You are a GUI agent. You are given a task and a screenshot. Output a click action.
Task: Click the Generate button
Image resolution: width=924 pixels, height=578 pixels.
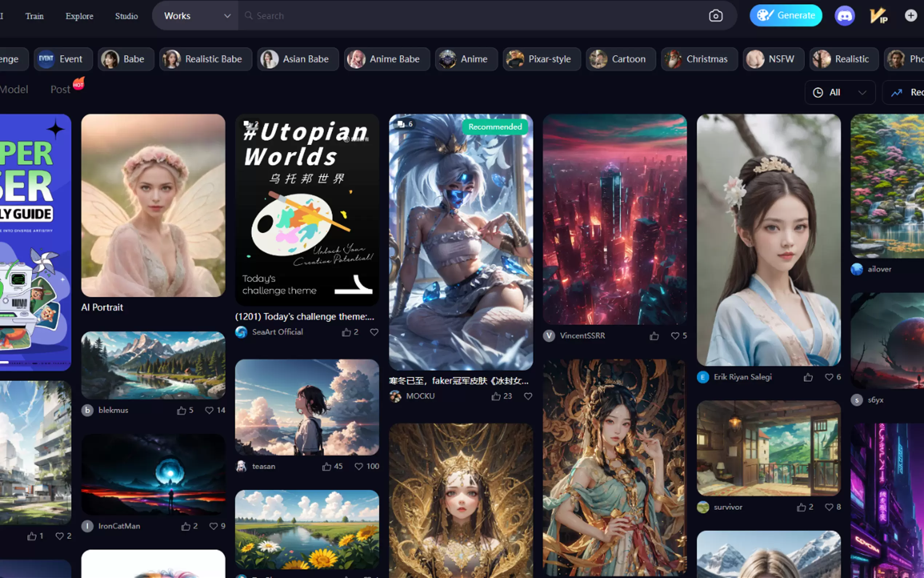point(785,16)
